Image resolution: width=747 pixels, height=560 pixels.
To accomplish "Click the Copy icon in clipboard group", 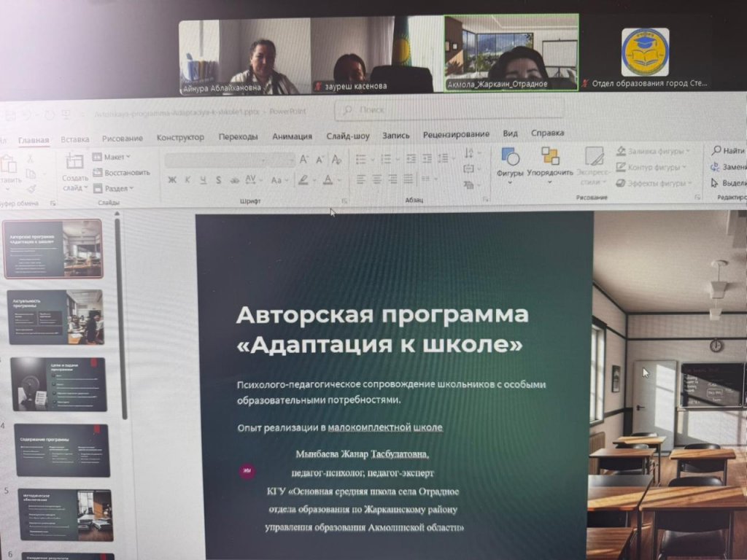I will [31, 174].
